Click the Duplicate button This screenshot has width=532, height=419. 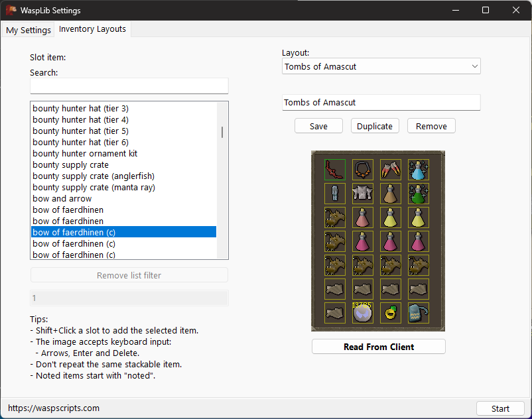click(x=374, y=125)
